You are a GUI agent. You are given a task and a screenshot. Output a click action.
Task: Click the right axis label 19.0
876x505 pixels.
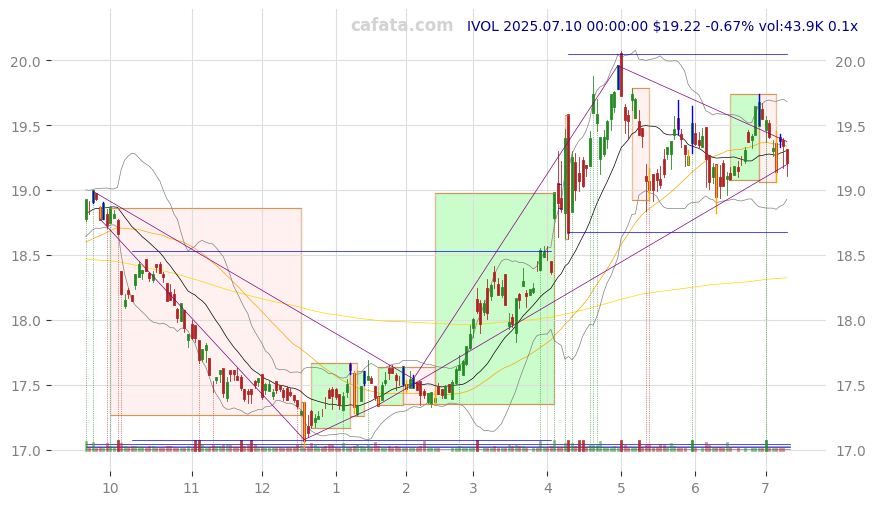(x=850, y=192)
